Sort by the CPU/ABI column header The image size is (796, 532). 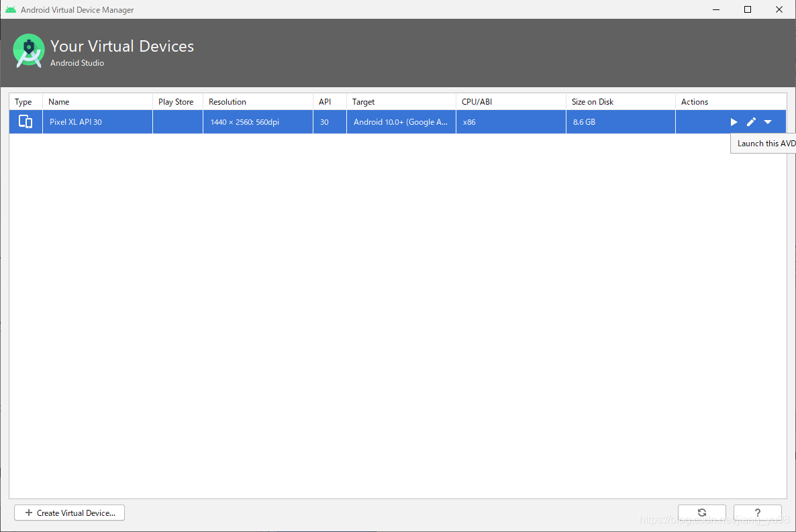511,101
